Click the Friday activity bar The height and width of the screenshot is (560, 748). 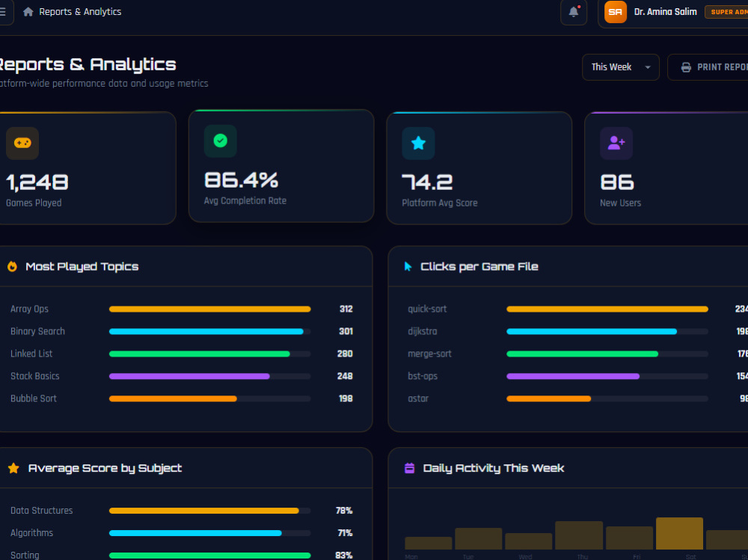click(x=629, y=538)
